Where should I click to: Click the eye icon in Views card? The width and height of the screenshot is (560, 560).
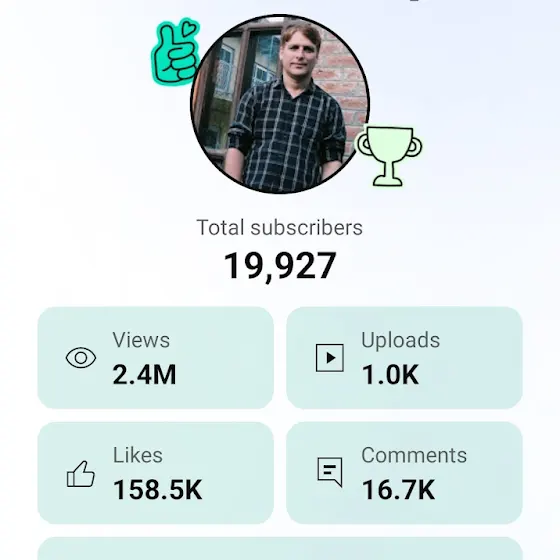(81, 358)
